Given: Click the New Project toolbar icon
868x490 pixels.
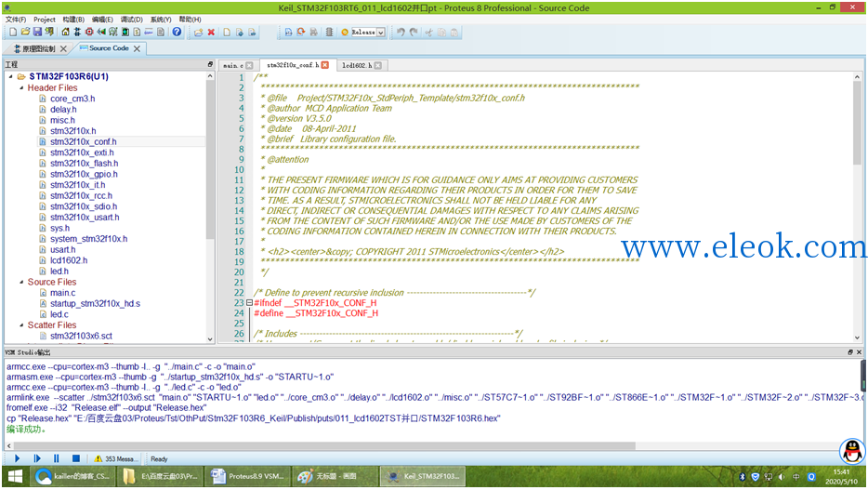Looking at the screenshot, I should pos(13,33).
